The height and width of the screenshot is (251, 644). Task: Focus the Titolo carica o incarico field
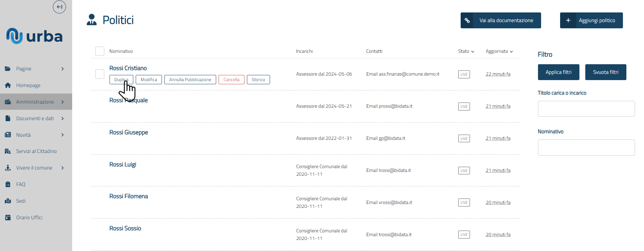point(586,109)
